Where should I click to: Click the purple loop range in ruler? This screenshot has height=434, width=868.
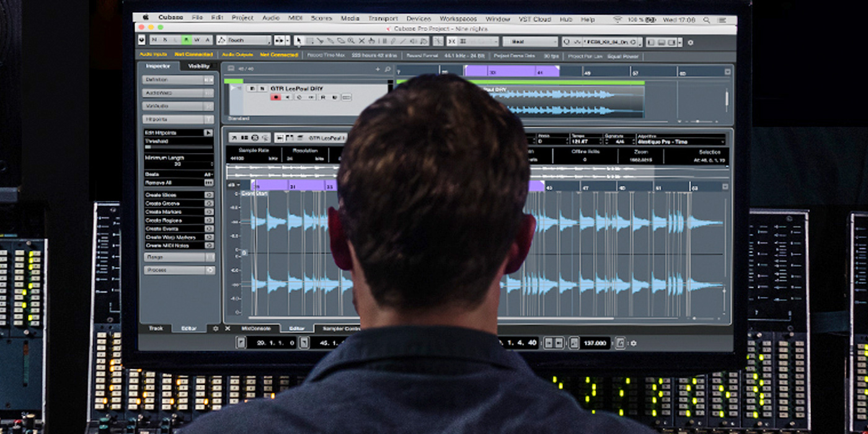coord(511,72)
